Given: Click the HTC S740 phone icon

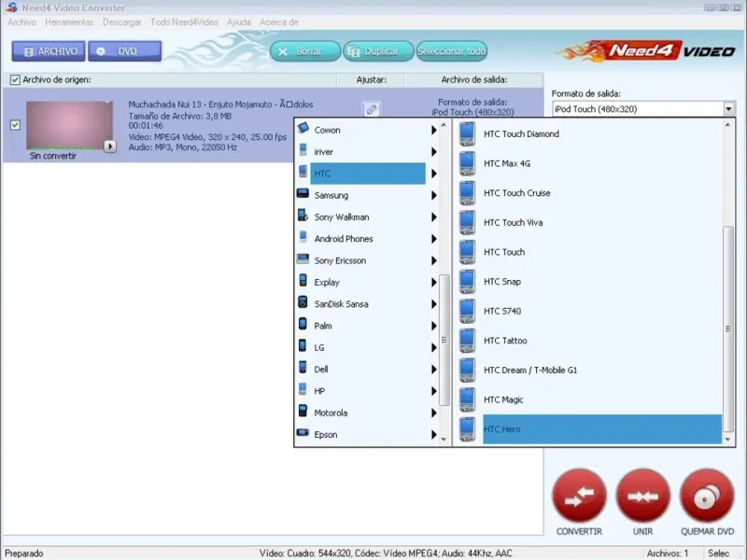Looking at the screenshot, I should [x=468, y=311].
